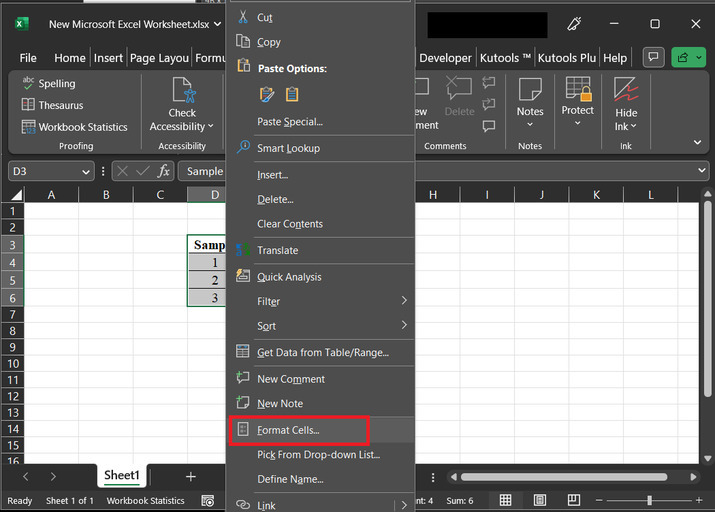Click the pen Coming Soon icon in title bar
This screenshot has height=512, width=715.
tap(574, 23)
